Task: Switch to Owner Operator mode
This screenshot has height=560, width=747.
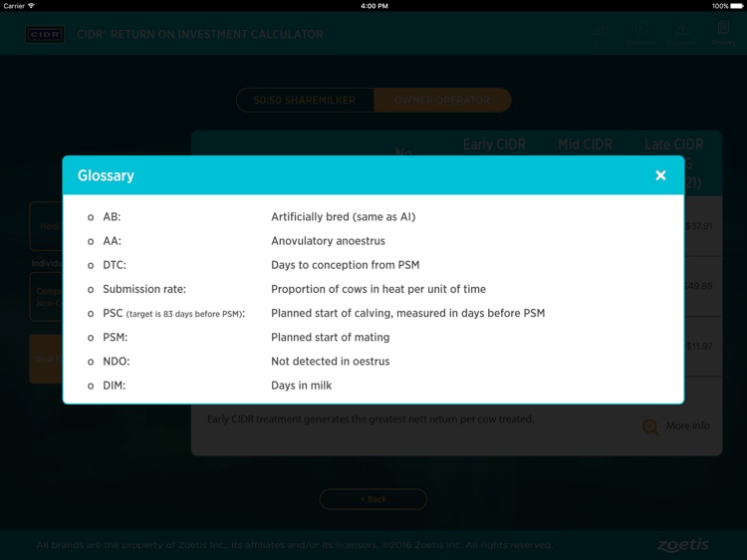Action: [442, 100]
